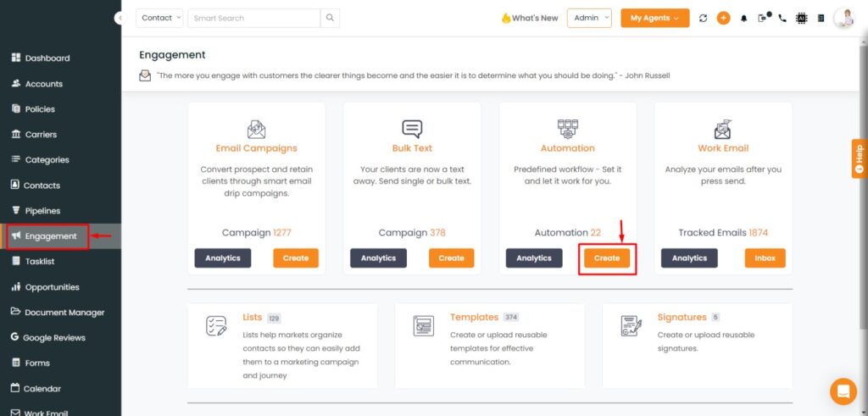
Task: Click the Pipelines funnel icon
Action: pyautogui.click(x=15, y=210)
